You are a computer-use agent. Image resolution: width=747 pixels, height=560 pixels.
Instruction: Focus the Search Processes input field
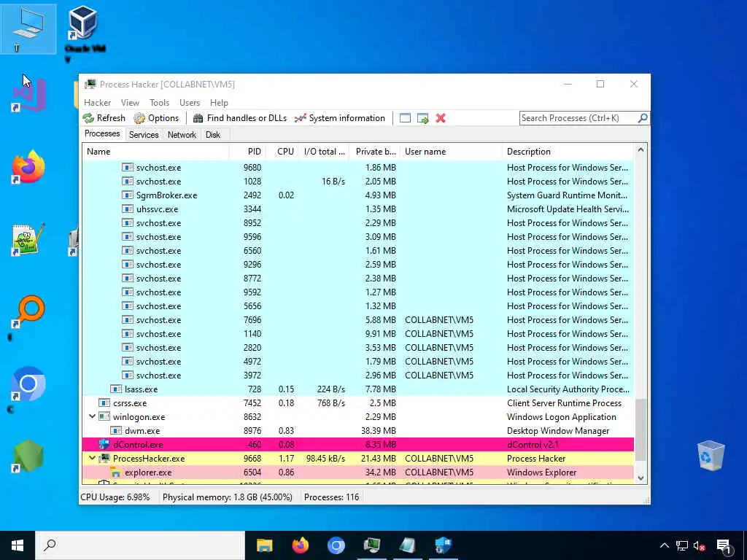pyautogui.click(x=578, y=118)
